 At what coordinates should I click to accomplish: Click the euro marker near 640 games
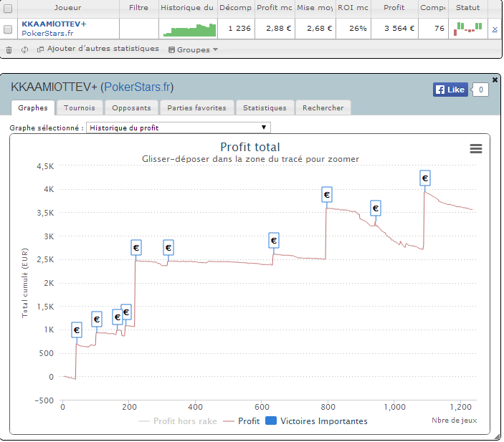point(274,240)
